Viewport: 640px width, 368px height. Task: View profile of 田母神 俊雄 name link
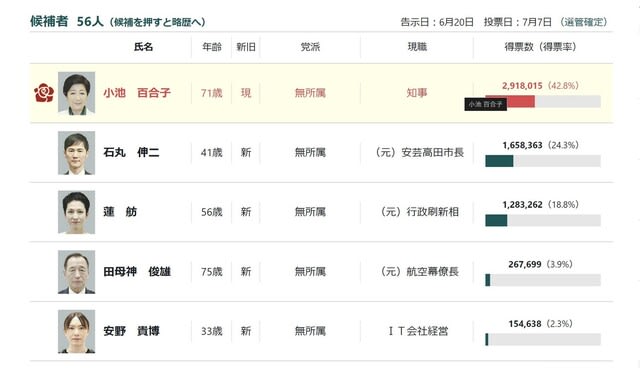137,271
